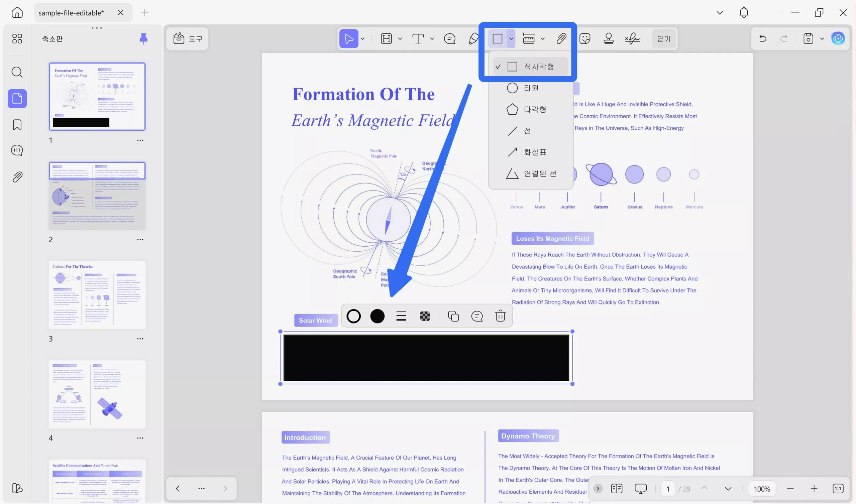Open the AI assistant icon

click(838, 38)
